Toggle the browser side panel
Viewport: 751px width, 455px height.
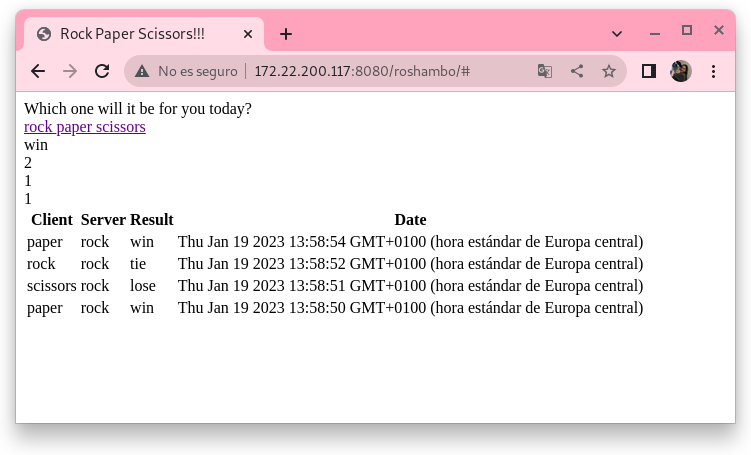(x=649, y=71)
